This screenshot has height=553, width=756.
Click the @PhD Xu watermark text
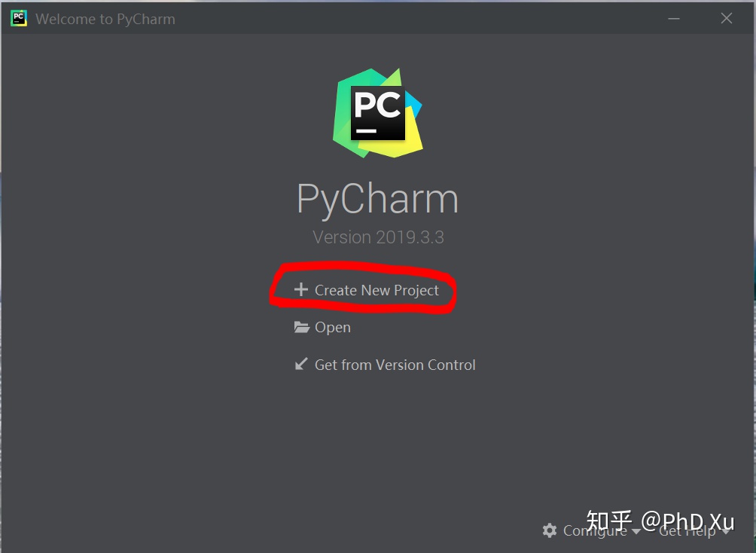688,521
